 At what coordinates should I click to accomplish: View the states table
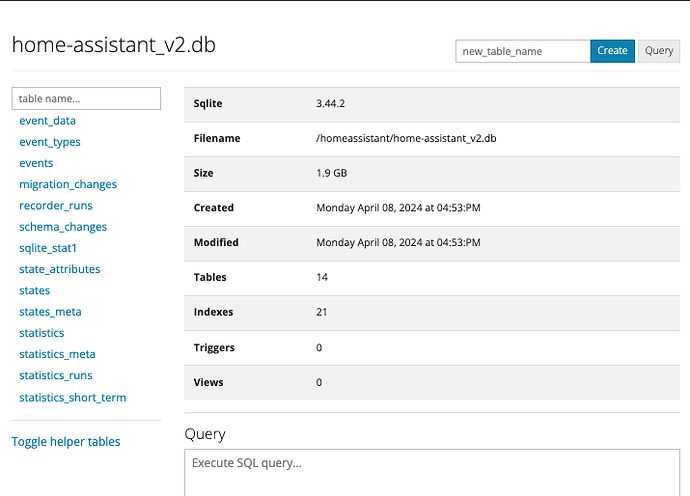tap(34, 291)
